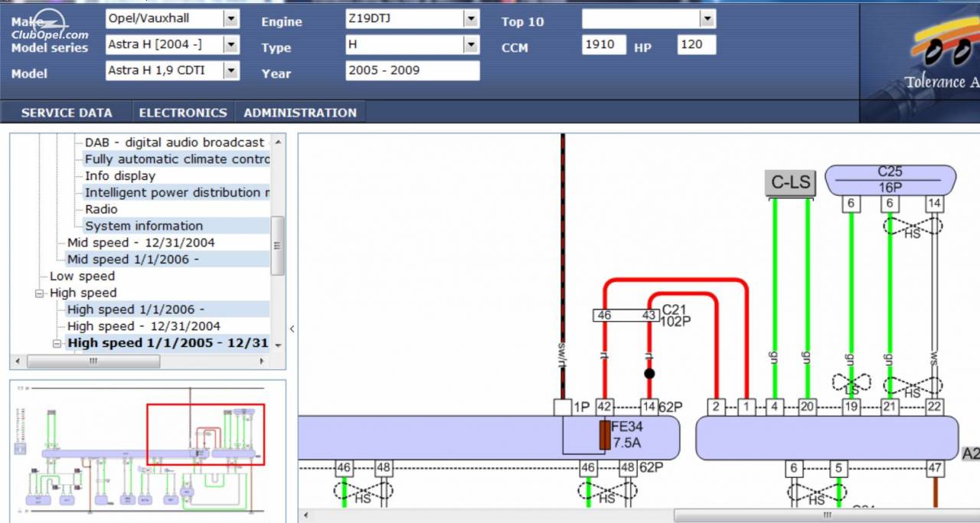Collapse the High speed tree node
The width and height of the screenshot is (980, 523).
click(39, 293)
